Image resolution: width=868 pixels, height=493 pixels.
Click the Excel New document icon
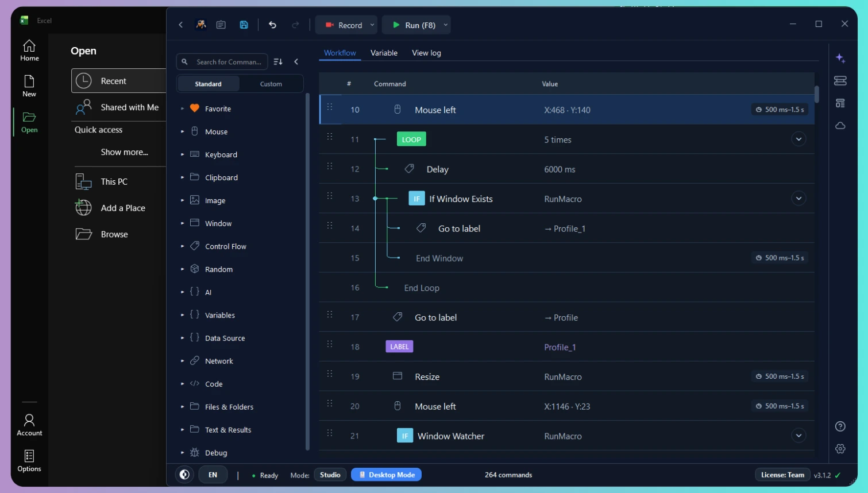pyautogui.click(x=29, y=86)
